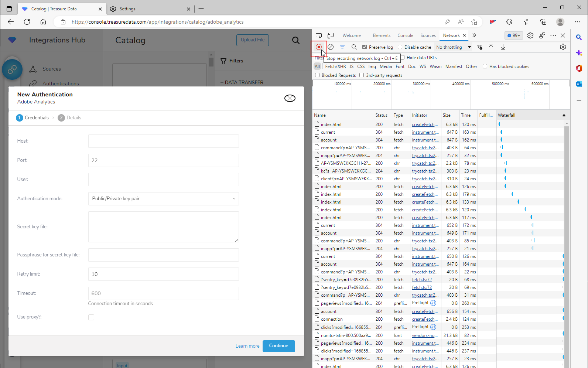Screen dimensions: 588x368
Task: Open the Learn more link
Action: 247,346
